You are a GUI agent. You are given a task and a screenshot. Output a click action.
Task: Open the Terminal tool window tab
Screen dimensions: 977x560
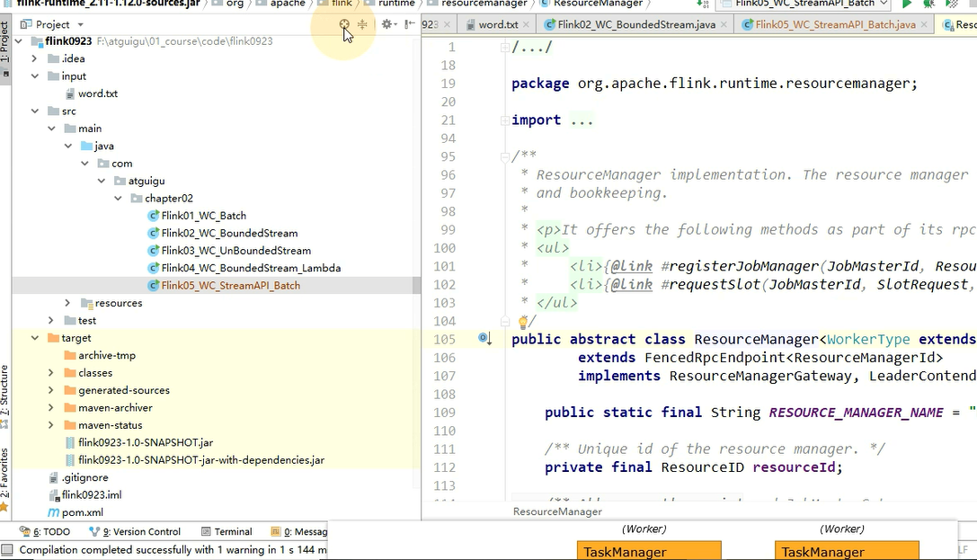[x=226, y=531]
